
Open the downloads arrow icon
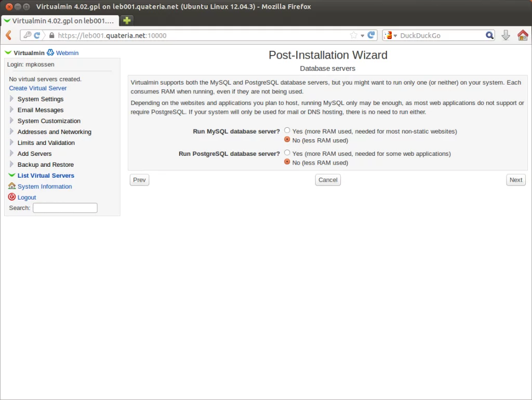coord(506,35)
